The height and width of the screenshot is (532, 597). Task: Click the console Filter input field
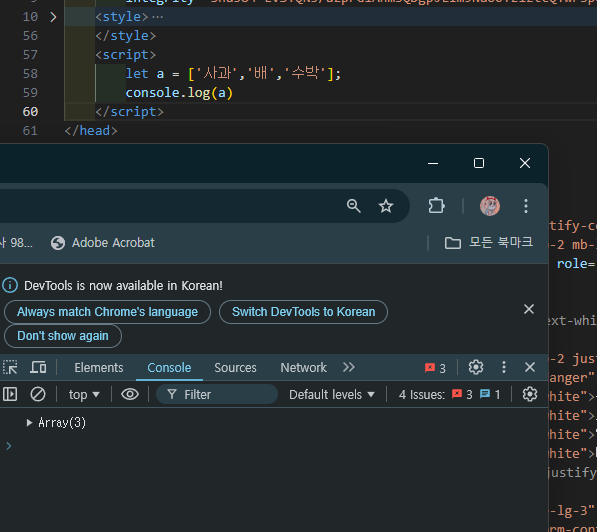click(217, 395)
